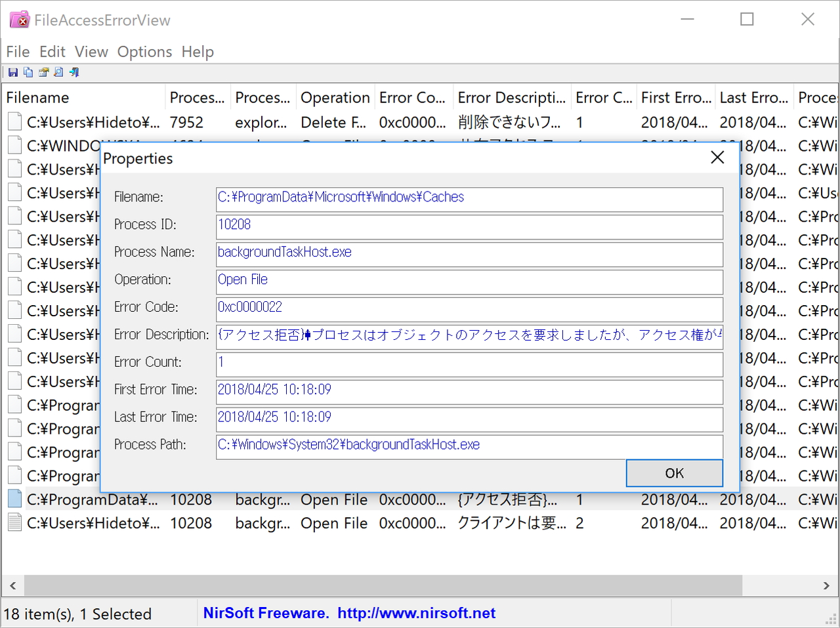840x628 pixels.
Task: Click OK in the Properties dialog
Action: 675,473
